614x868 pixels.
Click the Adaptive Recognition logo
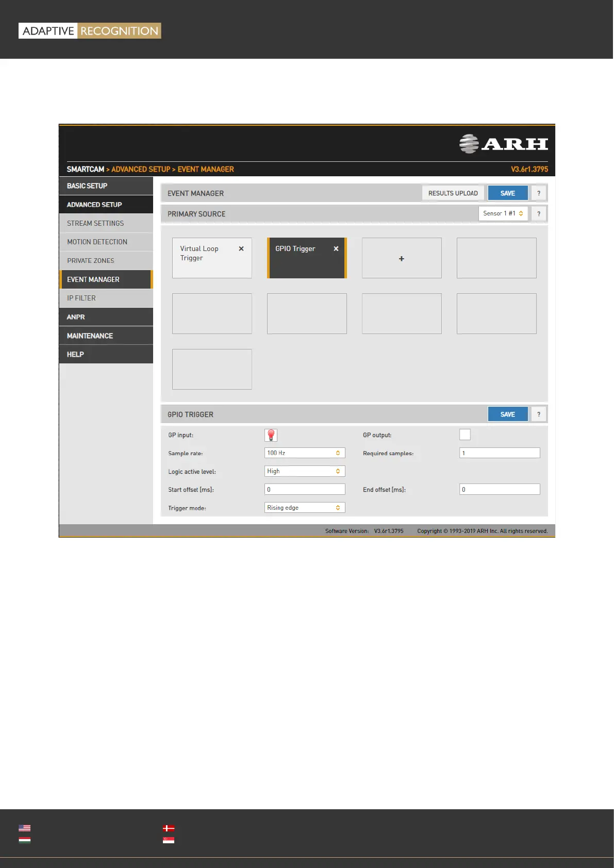point(90,31)
